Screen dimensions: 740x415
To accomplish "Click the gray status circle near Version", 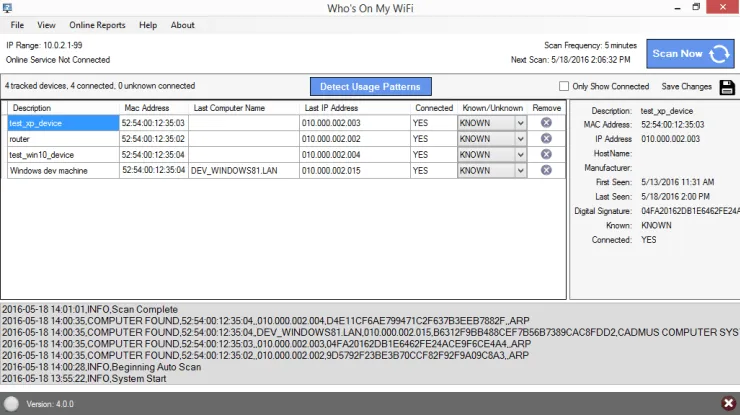I will point(11,404).
